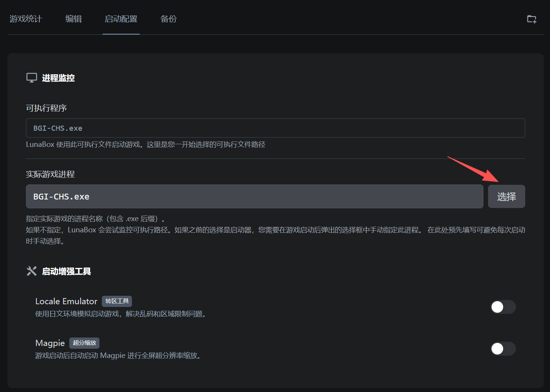Select the 启动配置 tab

[x=121, y=19]
